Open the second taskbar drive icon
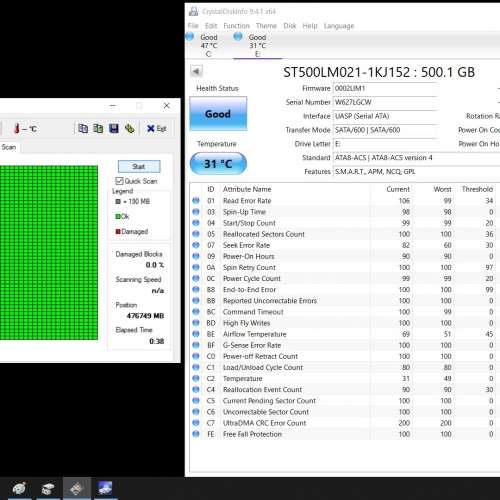The width and height of the screenshot is (500, 500). tap(48, 489)
